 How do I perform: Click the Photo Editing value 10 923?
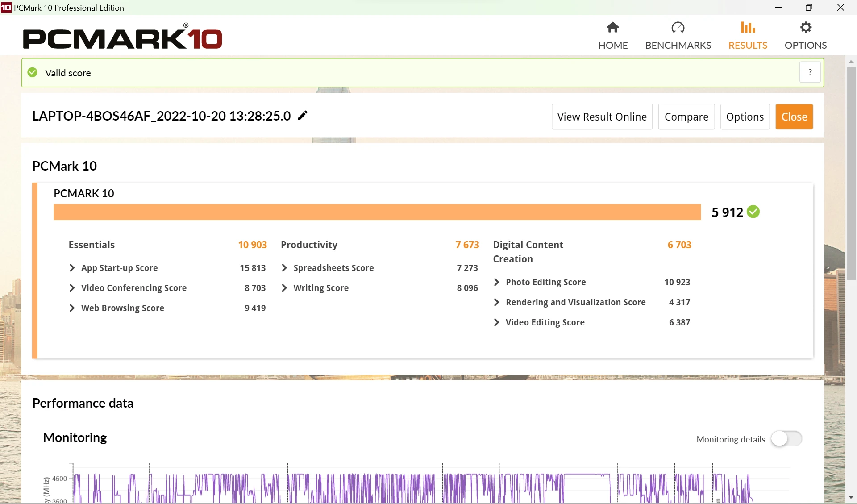tap(677, 282)
